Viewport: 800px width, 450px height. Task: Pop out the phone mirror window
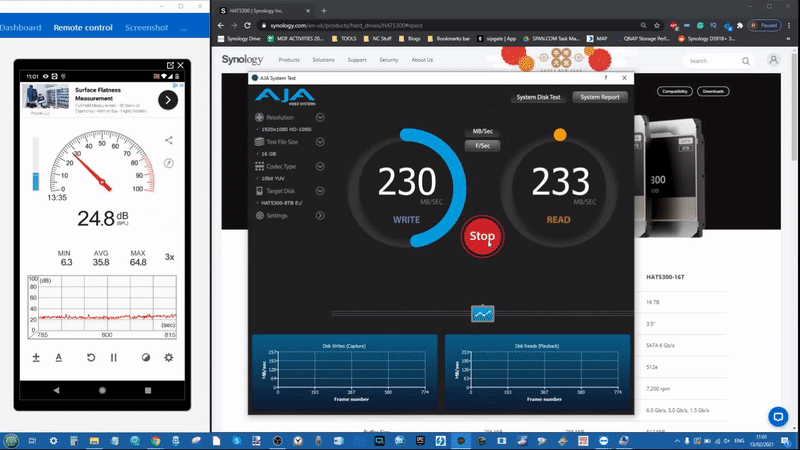170,65
